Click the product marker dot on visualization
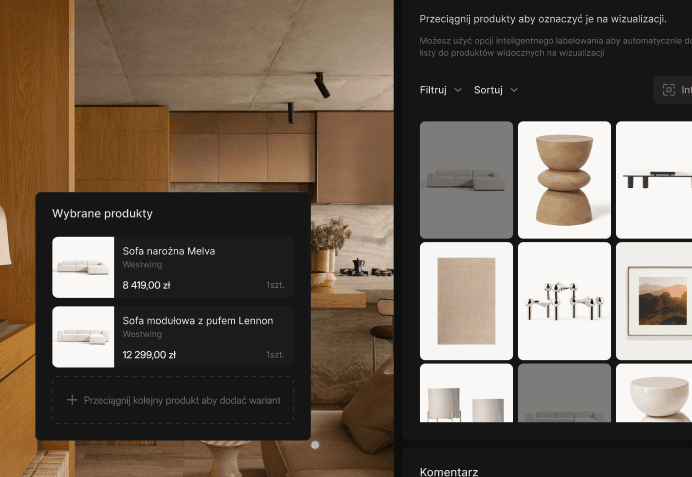 (x=315, y=445)
